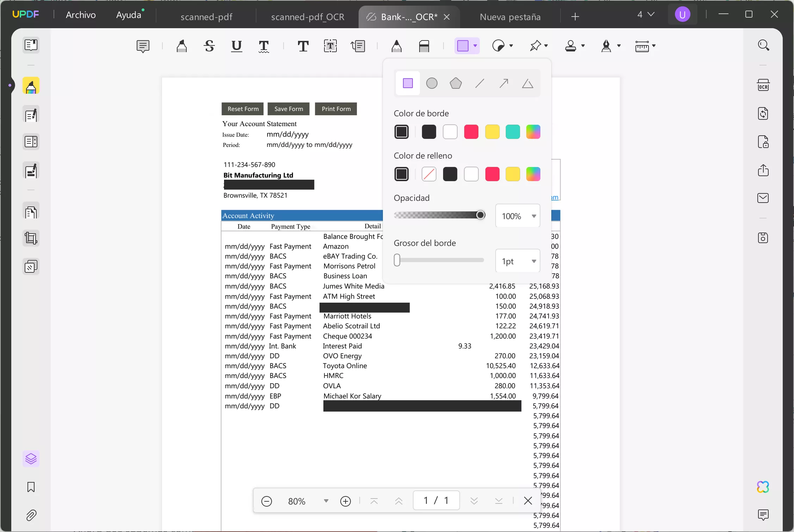Pick the red border color swatch
Screen dimensions: 794x532
pyautogui.click(x=471, y=132)
